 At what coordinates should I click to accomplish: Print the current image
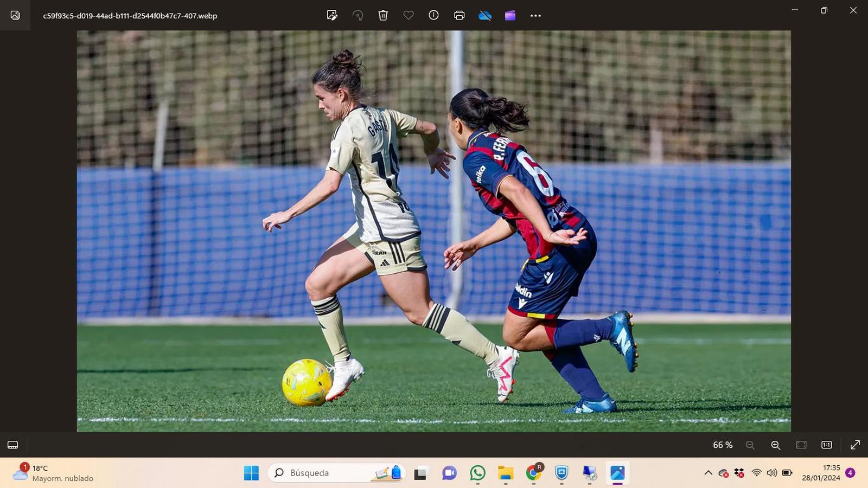pos(459,16)
